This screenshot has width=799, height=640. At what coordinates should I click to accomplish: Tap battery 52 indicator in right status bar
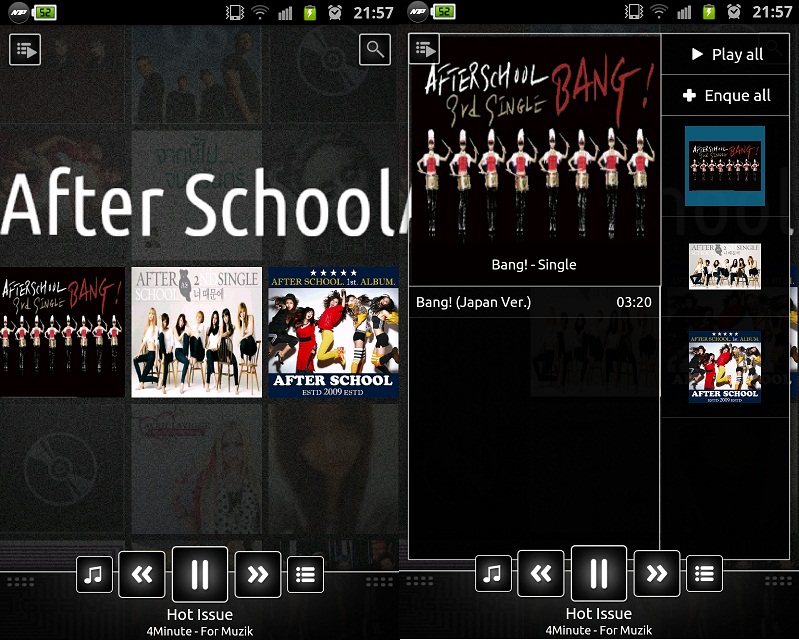[444, 12]
